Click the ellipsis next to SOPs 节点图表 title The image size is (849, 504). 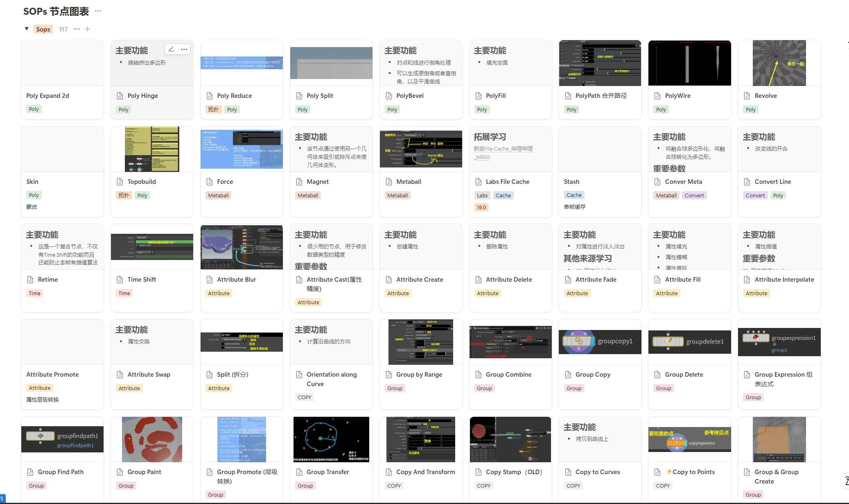[x=98, y=11]
